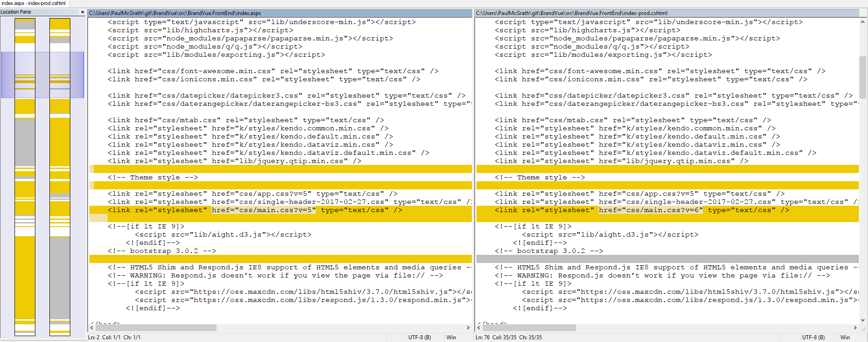The image size is (868, 342).
Task: Click the horizontal scrollbar thumb under index.aspx pane
Action: point(156,327)
